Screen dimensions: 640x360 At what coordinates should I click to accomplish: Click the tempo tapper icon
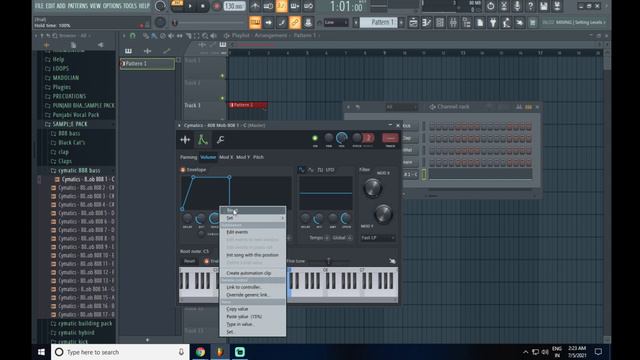506,22
